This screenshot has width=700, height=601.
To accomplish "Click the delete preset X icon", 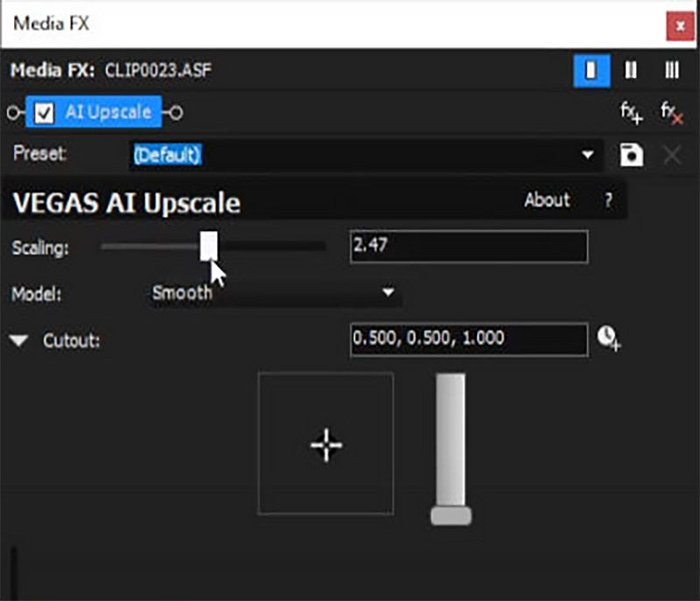I will point(671,155).
